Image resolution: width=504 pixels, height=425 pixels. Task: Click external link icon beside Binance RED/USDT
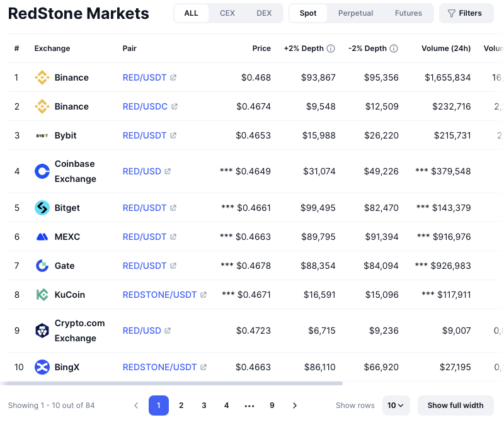tap(173, 77)
